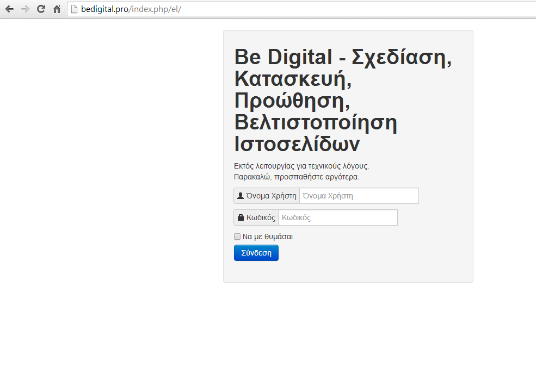Image resolution: width=536 pixels, height=392 pixels.
Task: Enable the Να με θυμάσαι checkbox
Action: click(237, 237)
